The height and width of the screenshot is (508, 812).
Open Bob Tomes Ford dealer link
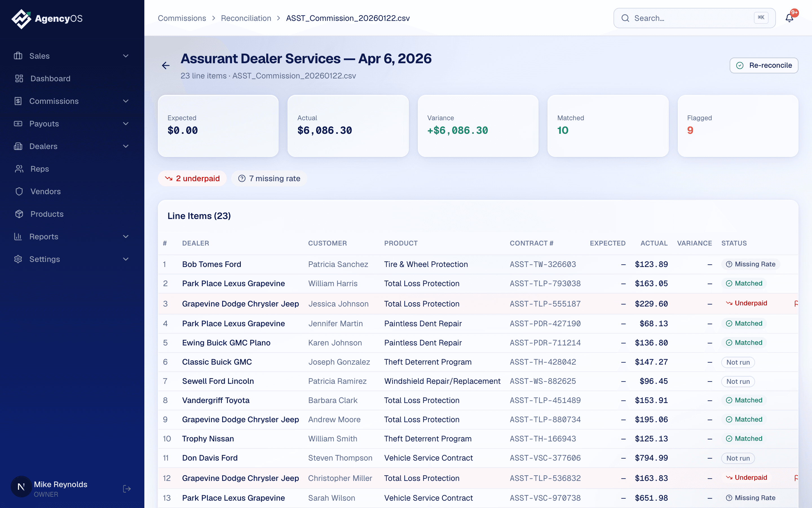pos(211,264)
